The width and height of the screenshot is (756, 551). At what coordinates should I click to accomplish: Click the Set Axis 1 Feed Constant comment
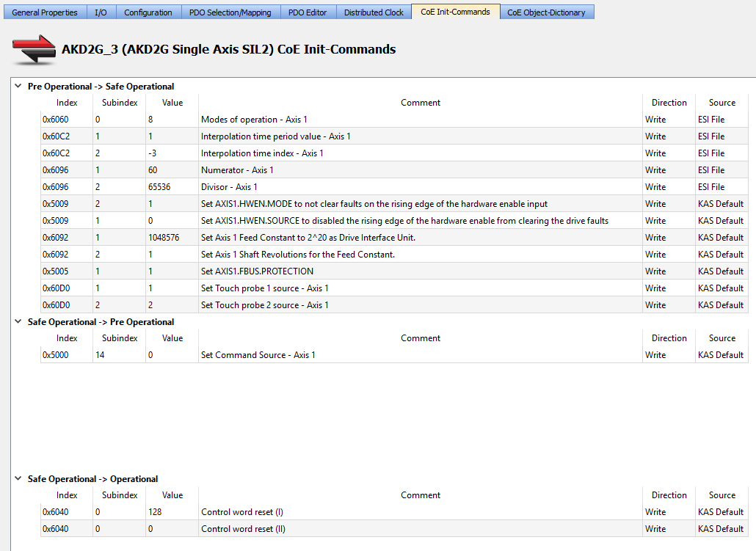pyautogui.click(x=308, y=237)
